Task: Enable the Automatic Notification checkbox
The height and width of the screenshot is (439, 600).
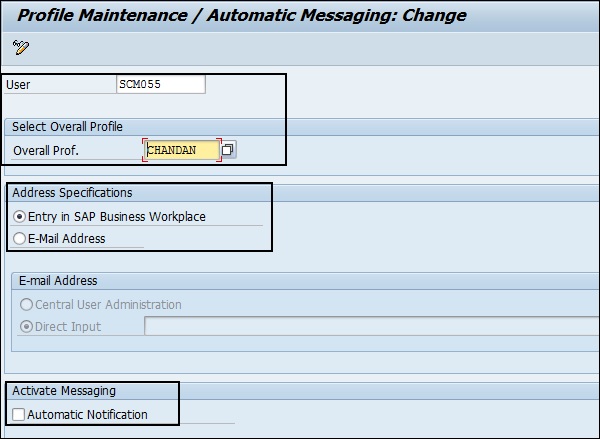Action: point(19,414)
